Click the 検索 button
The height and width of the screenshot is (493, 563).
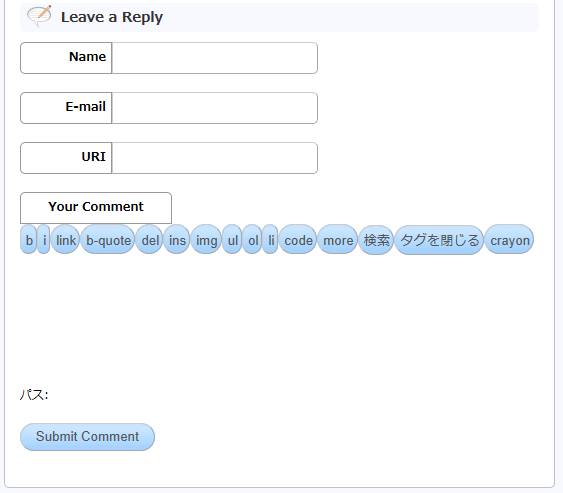pyautogui.click(x=376, y=240)
